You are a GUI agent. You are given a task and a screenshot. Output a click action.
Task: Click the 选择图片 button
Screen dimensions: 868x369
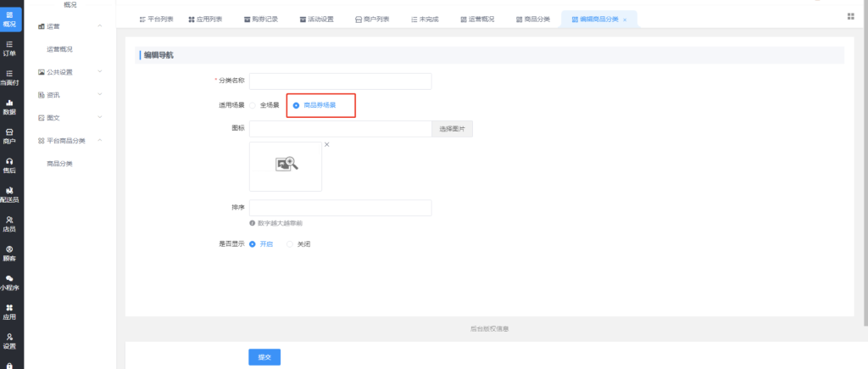pyautogui.click(x=453, y=129)
